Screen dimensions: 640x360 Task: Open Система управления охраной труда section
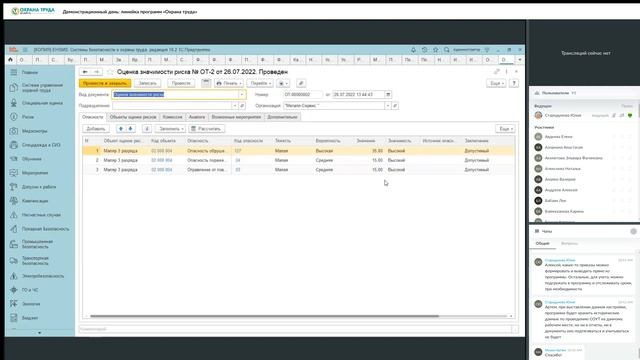[x=42, y=87]
